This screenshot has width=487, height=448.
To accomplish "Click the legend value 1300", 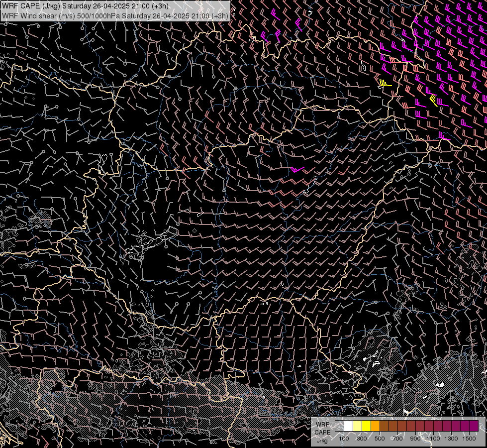I will 451,439.
